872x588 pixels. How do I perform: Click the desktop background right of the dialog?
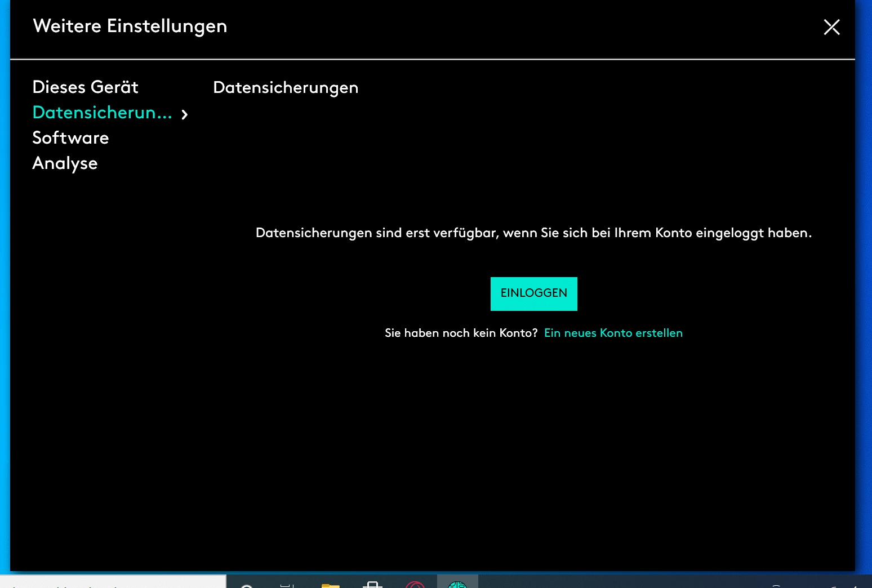click(x=864, y=282)
